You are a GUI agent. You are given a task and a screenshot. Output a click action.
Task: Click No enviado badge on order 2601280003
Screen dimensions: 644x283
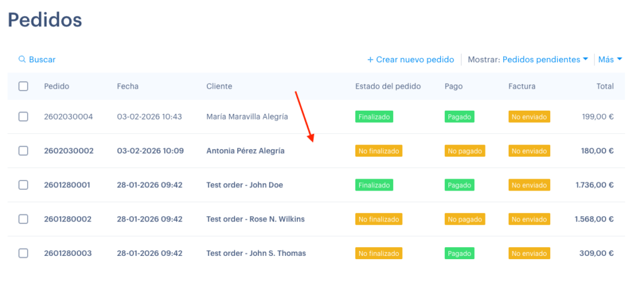529,253
